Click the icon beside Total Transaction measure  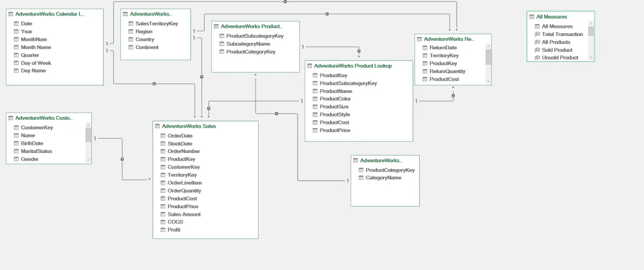[x=537, y=34]
